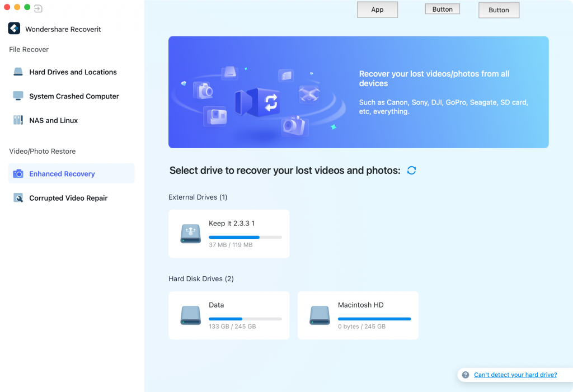Select the Keep It 2.3.3 1 drive card
The width and height of the screenshot is (573, 392).
228,233
